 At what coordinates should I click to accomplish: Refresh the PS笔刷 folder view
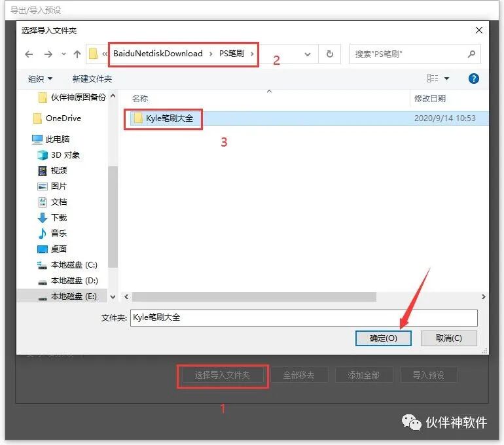pos(329,54)
